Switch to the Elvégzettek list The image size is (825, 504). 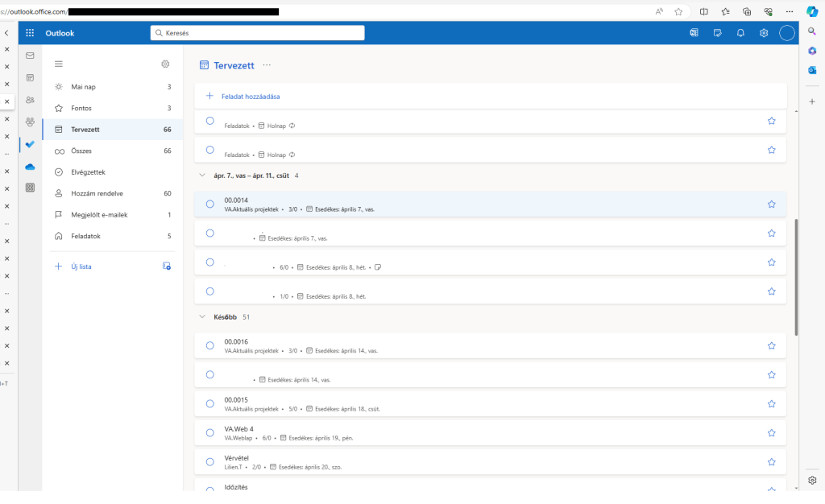coord(88,172)
